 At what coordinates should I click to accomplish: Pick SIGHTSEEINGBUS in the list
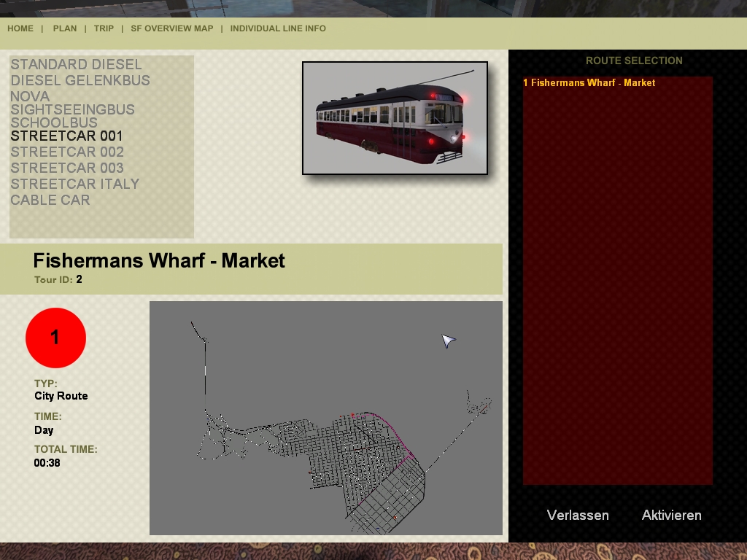tap(72, 109)
